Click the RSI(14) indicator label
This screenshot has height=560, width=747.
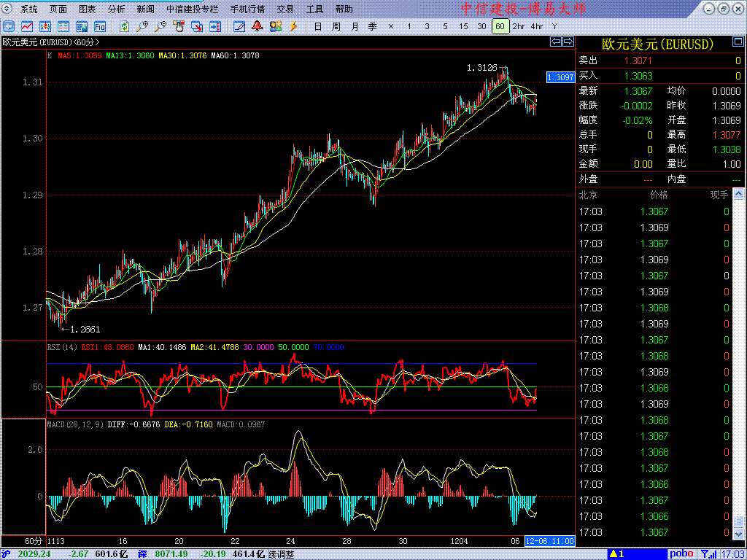pos(63,347)
